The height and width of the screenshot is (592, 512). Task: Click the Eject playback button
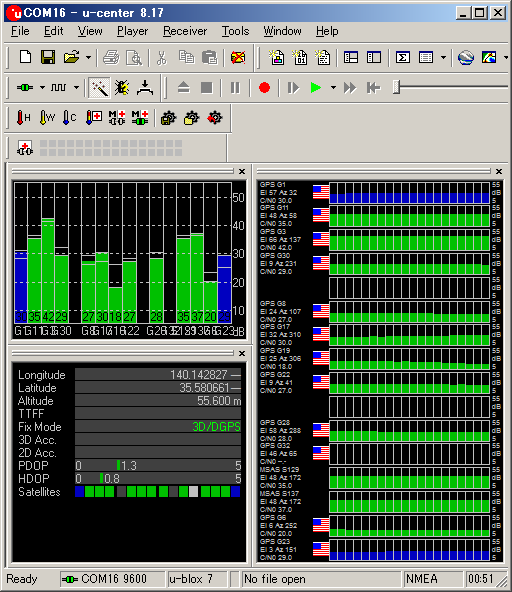[x=184, y=88]
